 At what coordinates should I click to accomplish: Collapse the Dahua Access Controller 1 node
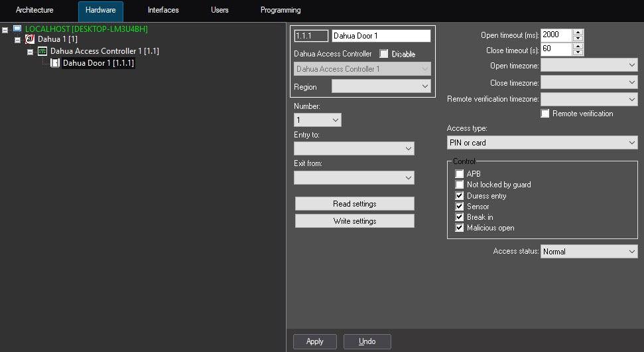coord(31,52)
